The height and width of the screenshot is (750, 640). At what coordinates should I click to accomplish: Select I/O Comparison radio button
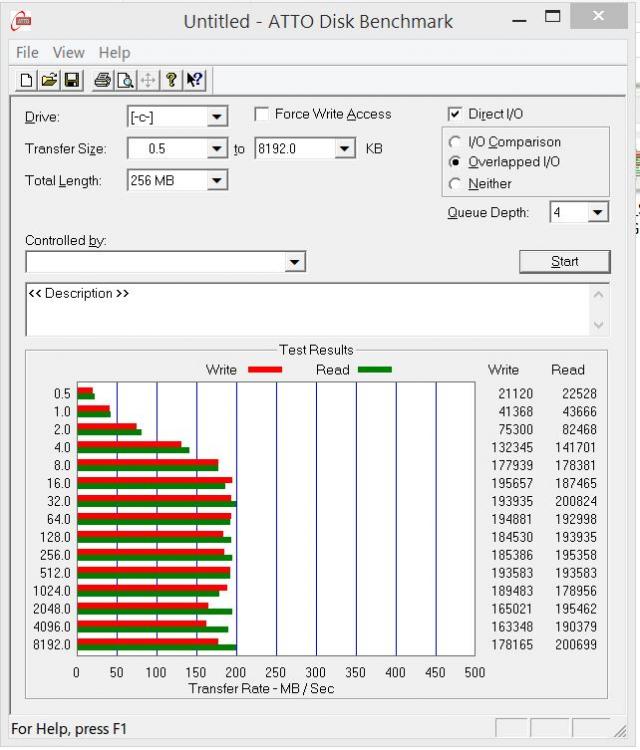pos(454,142)
